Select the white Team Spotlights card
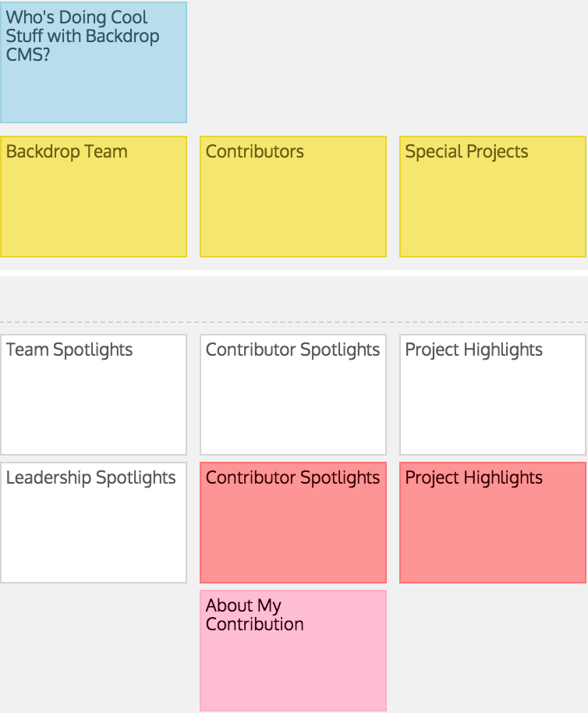Image resolution: width=588 pixels, height=713 pixels. point(94,395)
